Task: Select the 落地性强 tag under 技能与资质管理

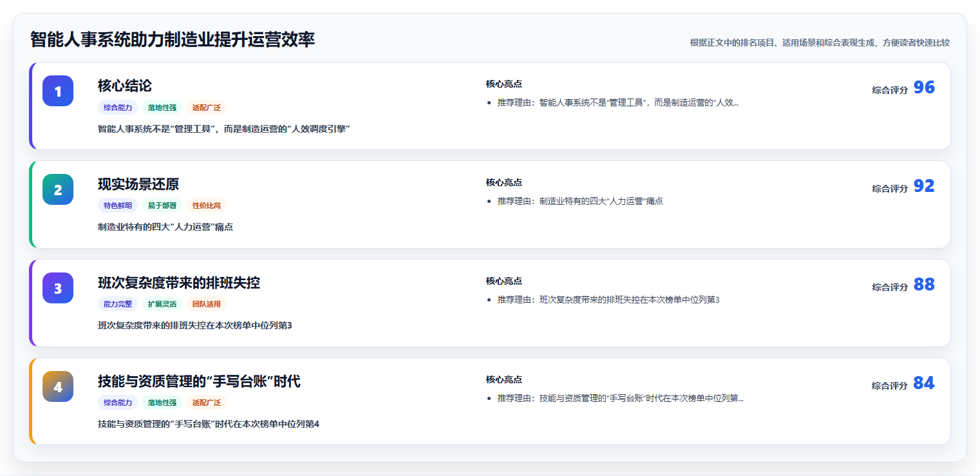Action: (162, 403)
